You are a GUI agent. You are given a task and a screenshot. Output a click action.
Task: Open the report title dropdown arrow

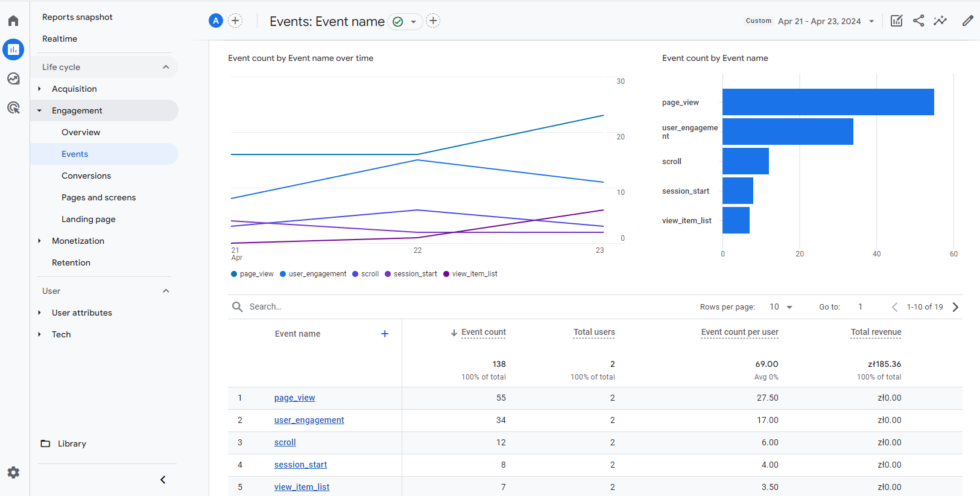pyautogui.click(x=413, y=22)
